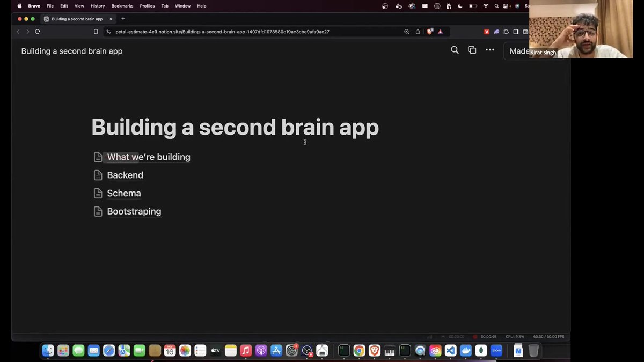Go forward using the browser forward arrow

27,32
